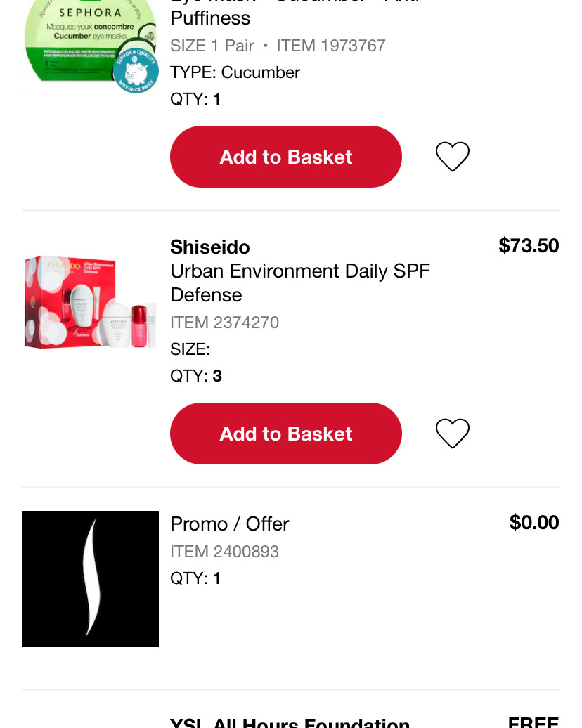Tap the black Sephora promo logo image

pos(91,578)
